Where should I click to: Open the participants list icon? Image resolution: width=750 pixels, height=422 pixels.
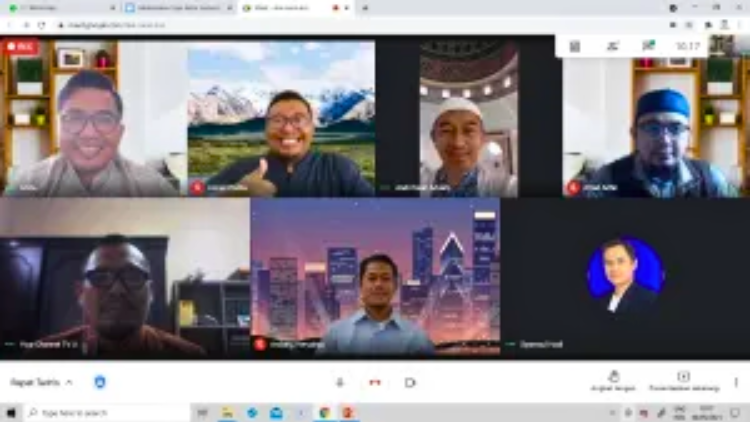tap(613, 46)
